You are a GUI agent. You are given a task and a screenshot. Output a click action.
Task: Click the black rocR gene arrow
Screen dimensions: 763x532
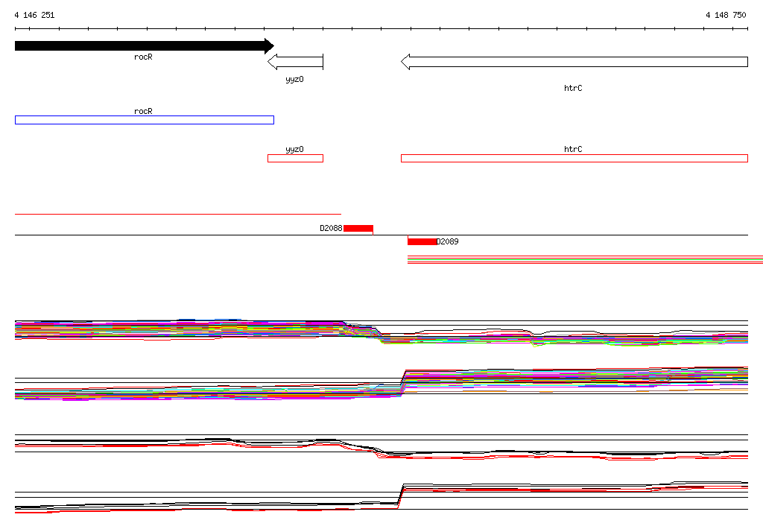[x=145, y=45]
